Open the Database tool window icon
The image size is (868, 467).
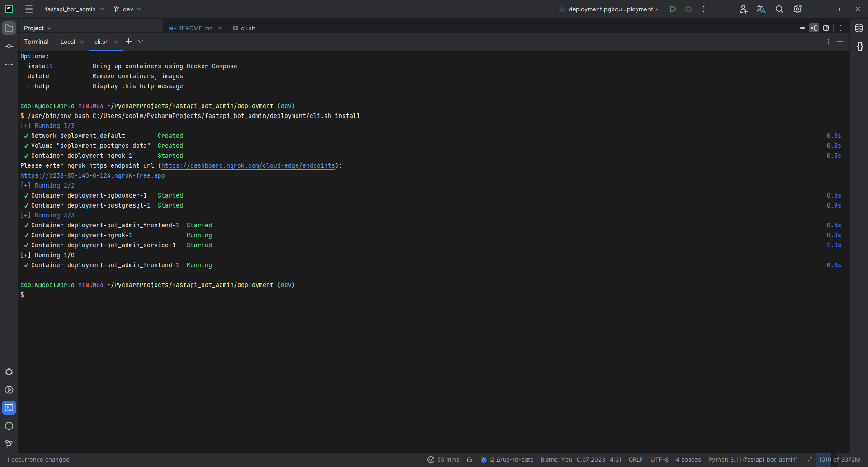point(859,28)
